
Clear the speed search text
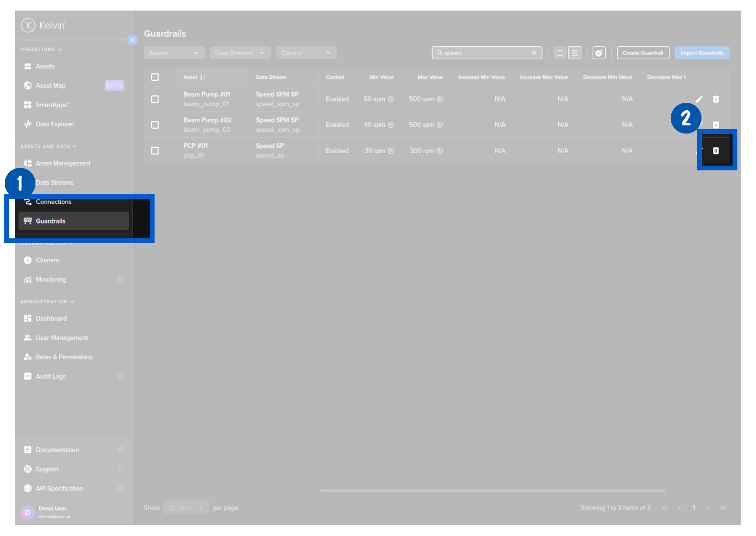coord(534,53)
